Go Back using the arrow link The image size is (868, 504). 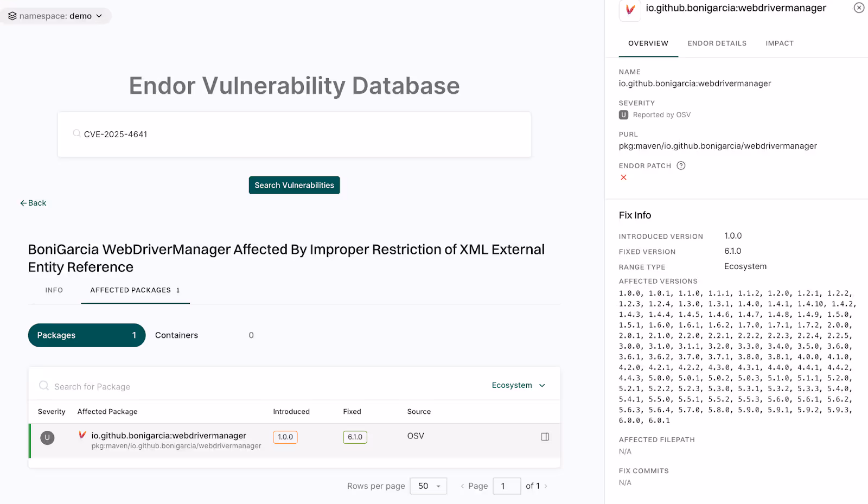pyautogui.click(x=33, y=203)
